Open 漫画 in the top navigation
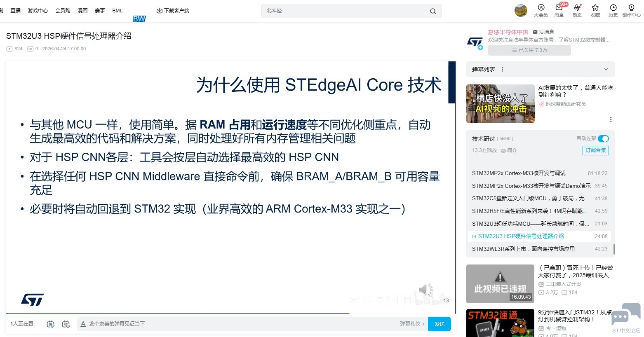The height and width of the screenshot is (337, 644). pyautogui.click(x=82, y=11)
